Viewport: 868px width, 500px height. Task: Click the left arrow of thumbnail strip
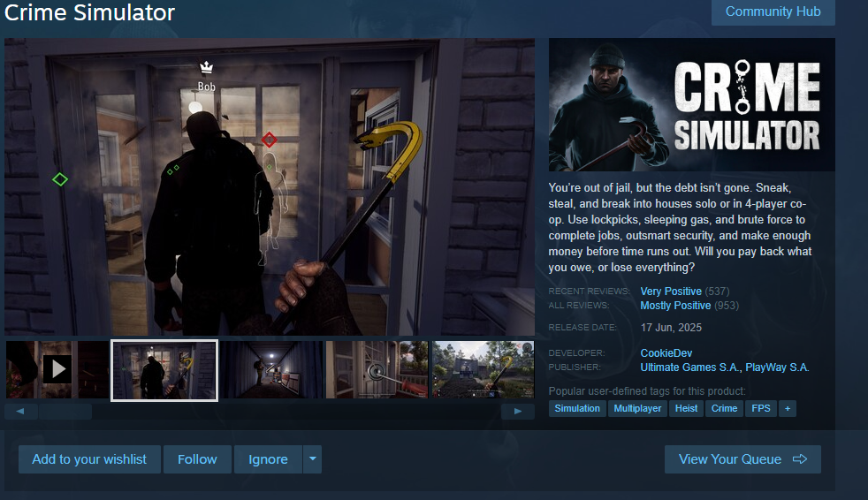(x=20, y=411)
